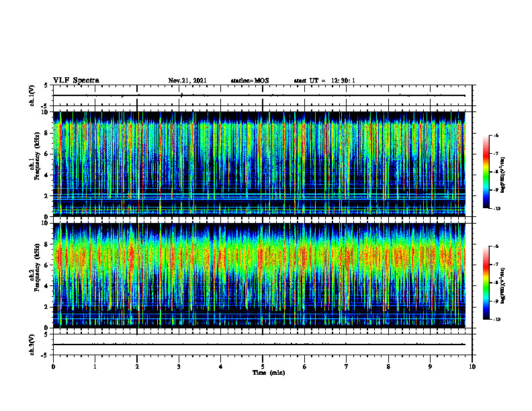Click the time axis tick label "5"
The height and width of the screenshot is (411, 532).
(263, 367)
